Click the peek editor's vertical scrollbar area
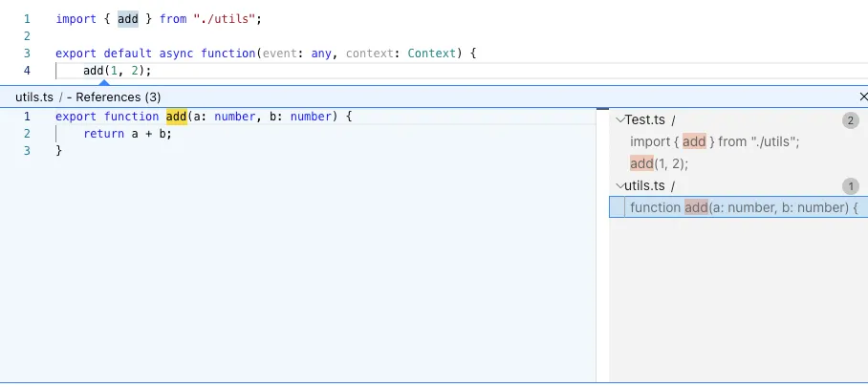This screenshot has height=387, width=868. tap(602, 246)
